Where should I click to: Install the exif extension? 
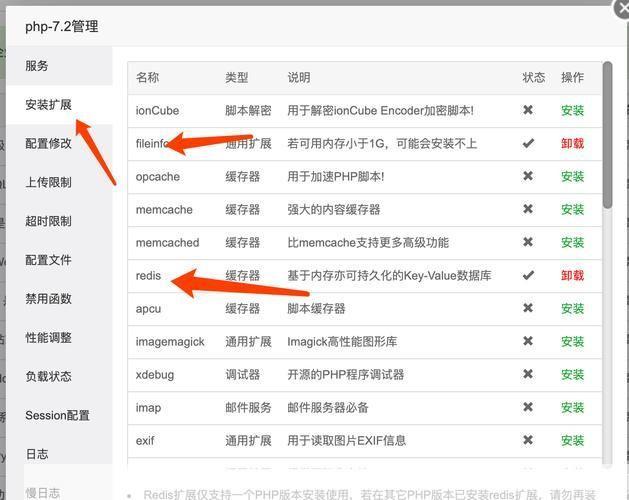click(x=572, y=441)
